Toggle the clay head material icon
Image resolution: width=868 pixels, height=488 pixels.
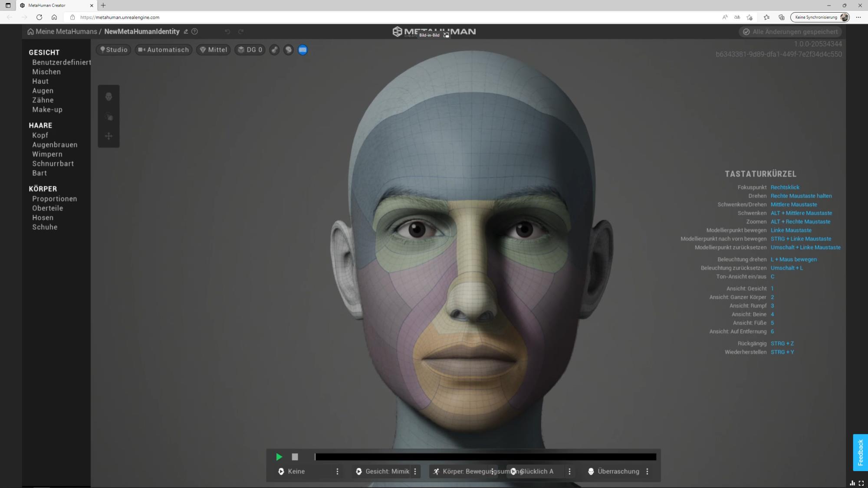(x=289, y=50)
